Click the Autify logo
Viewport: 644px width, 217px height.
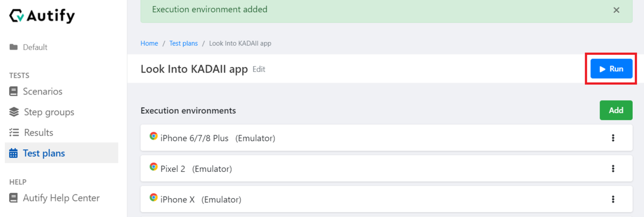(42, 16)
